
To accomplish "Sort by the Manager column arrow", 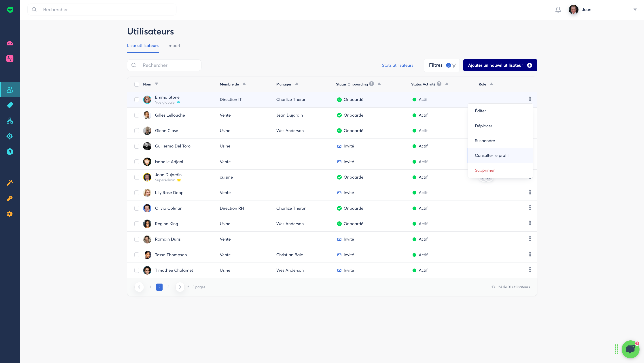I will (x=297, y=84).
